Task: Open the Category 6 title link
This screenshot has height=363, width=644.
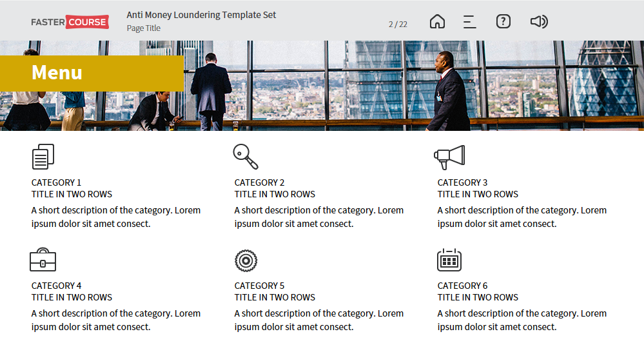Action: [478, 291]
